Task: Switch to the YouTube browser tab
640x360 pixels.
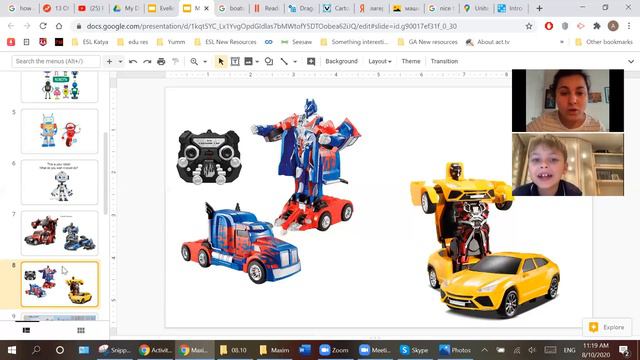Action: point(91,8)
